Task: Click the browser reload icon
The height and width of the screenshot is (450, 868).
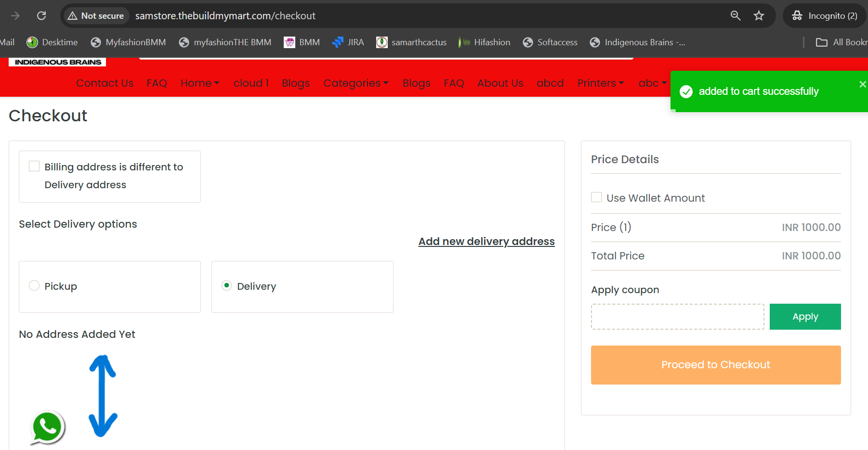Action: (x=41, y=16)
